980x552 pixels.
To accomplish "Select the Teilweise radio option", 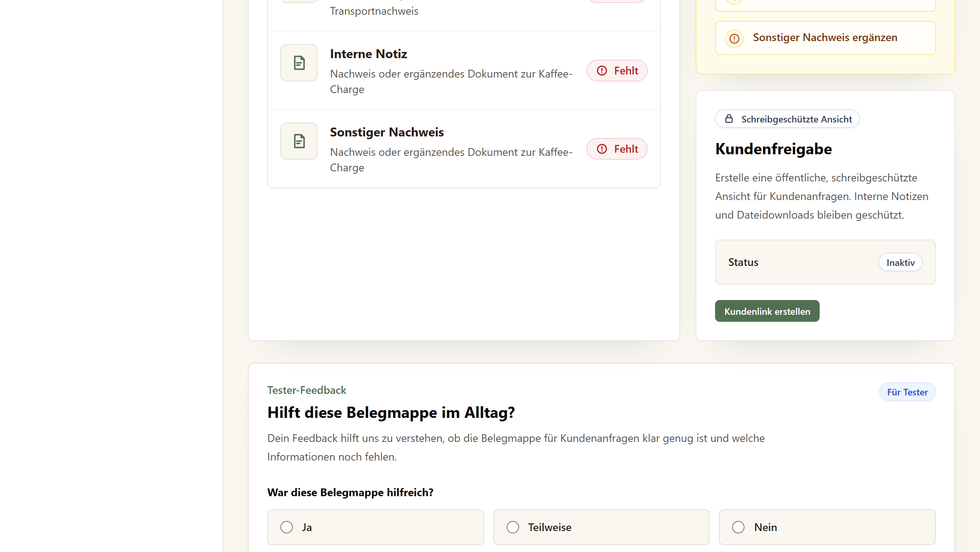I will pyautogui.click(x=513, y=527).
